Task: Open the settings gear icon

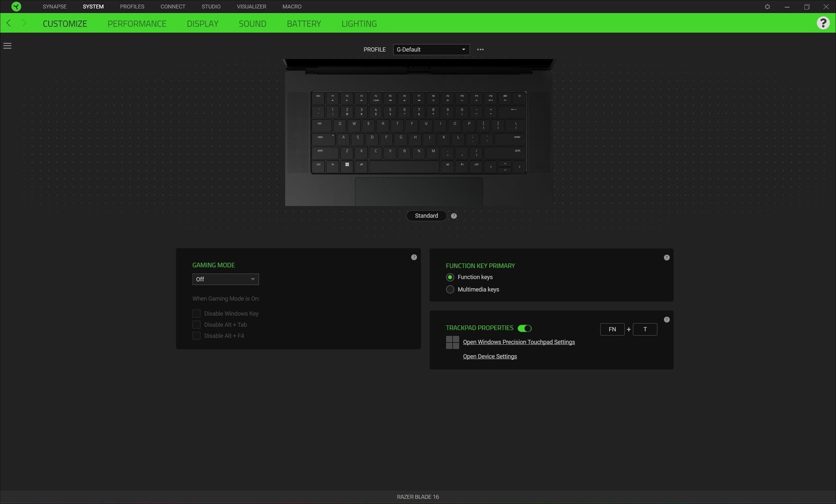Action: click(x=767, y=7)
